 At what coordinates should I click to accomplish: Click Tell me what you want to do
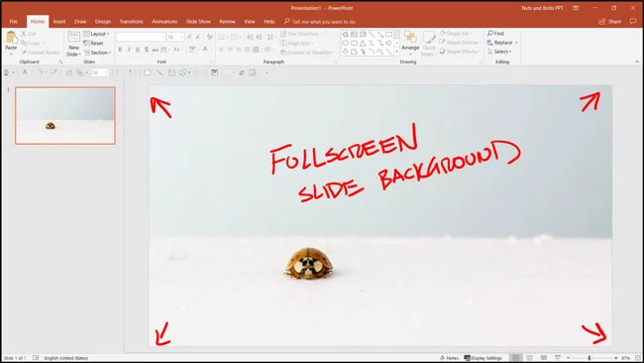coord(320,22)
